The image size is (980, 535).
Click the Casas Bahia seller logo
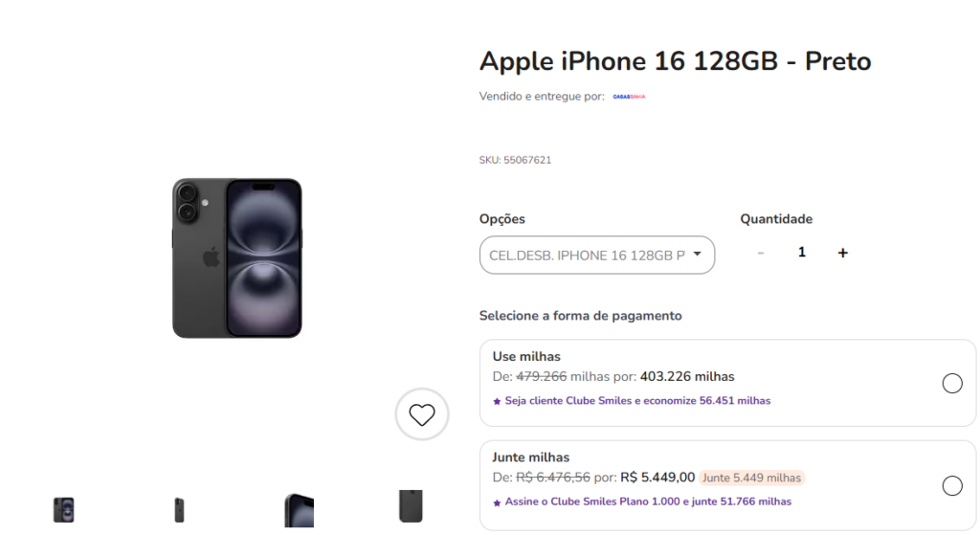629,97
